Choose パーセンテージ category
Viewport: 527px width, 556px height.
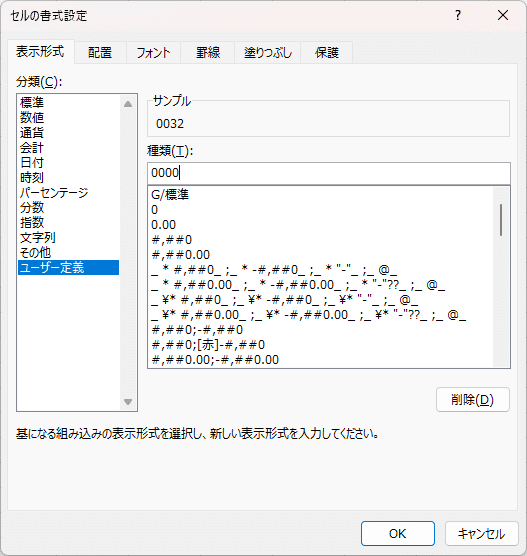pos(68,193)
